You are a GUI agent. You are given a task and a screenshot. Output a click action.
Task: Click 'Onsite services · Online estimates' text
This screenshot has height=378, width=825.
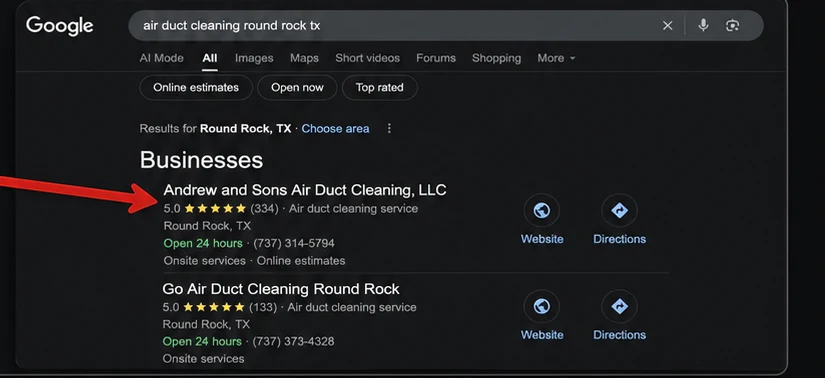coord(255,261)
